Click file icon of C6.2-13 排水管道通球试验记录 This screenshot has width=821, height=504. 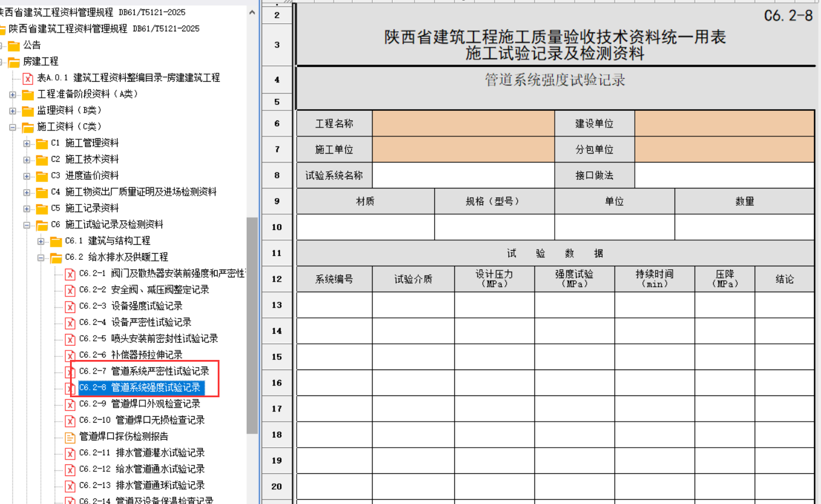coord(70,486)
